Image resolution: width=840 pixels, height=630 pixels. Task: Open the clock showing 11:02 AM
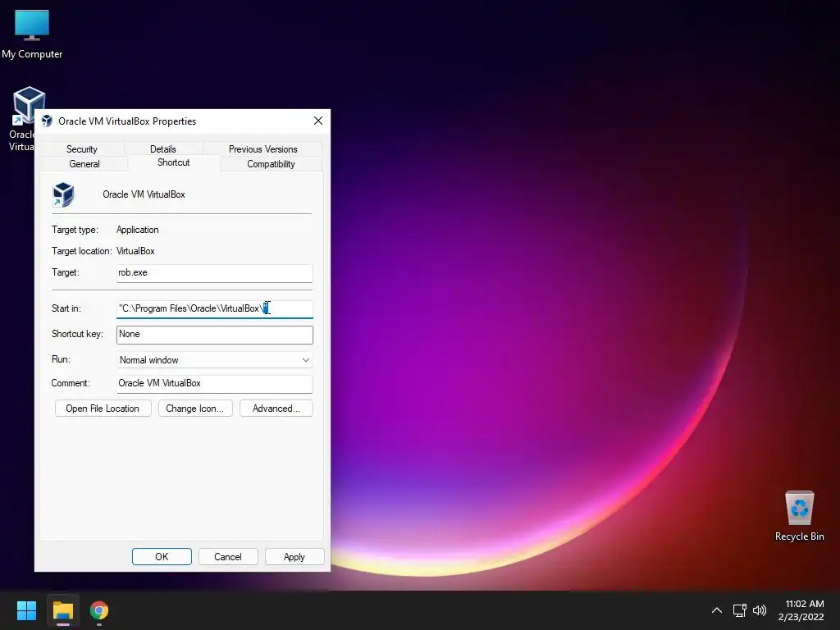click(x=804, y=604)
